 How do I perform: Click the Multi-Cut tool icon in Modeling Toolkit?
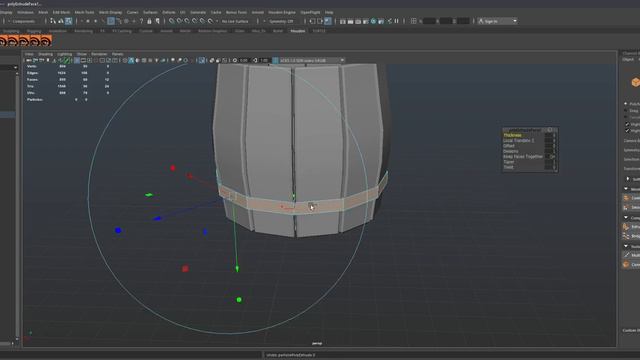[x=626, y=256]
